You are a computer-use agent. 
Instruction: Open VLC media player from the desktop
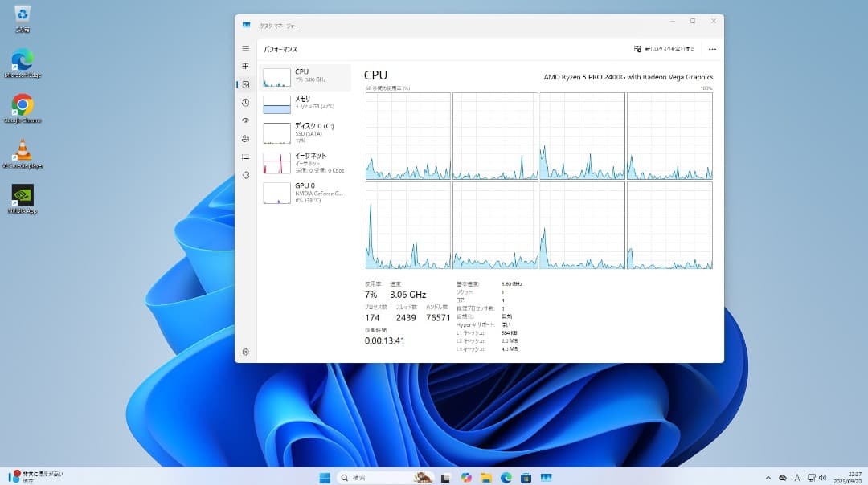pos(22,151)
